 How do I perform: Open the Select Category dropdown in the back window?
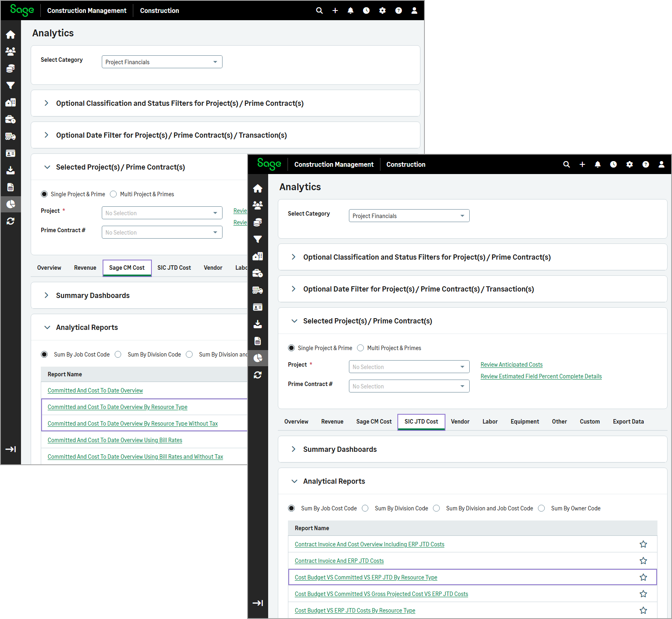162,62
